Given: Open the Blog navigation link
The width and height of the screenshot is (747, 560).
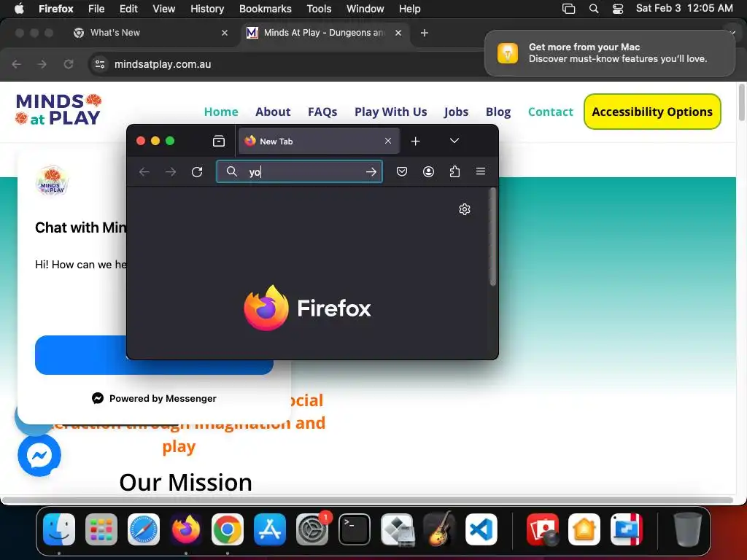Looking at the screenshot, I should click(x=498, y=112).
